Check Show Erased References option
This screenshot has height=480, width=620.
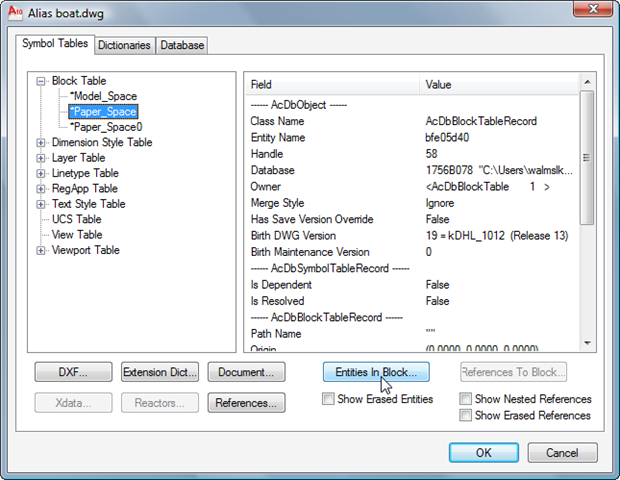click(x=467, y=415)
